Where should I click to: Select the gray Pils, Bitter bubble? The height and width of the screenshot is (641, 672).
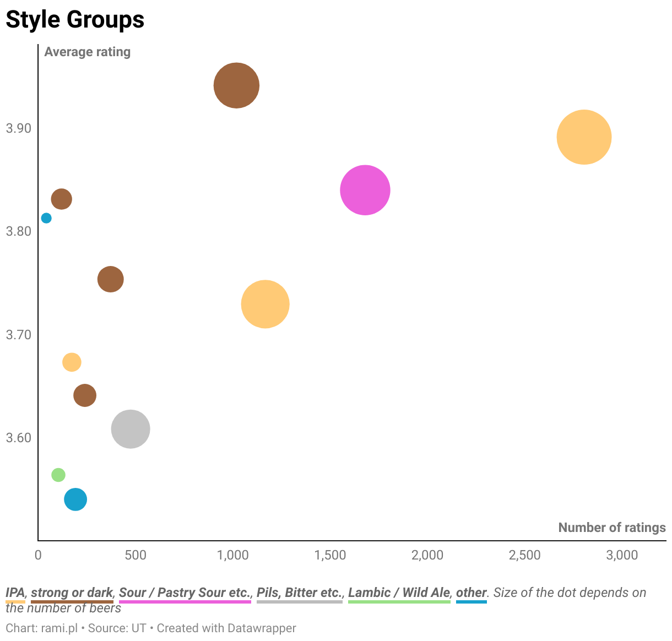click(x=131, y=429)
